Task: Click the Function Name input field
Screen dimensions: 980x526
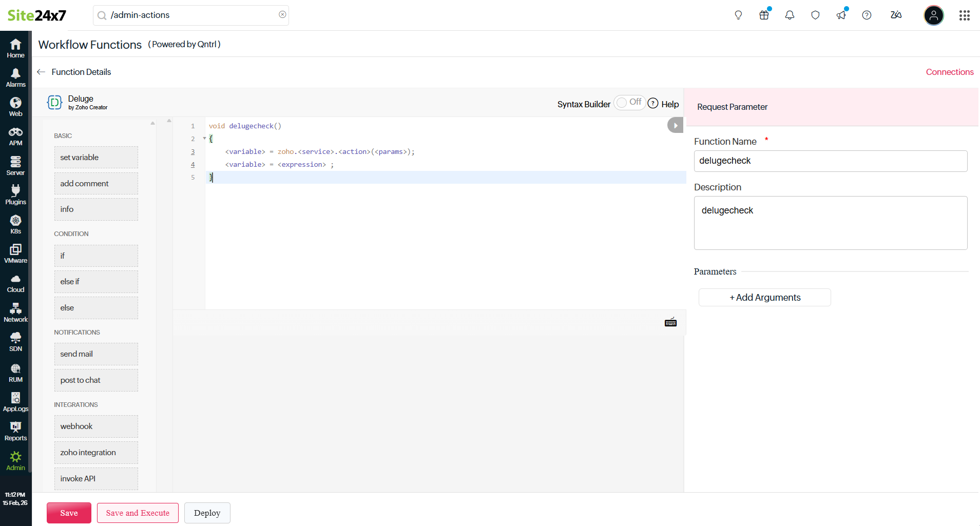Action: coord(830,161)
